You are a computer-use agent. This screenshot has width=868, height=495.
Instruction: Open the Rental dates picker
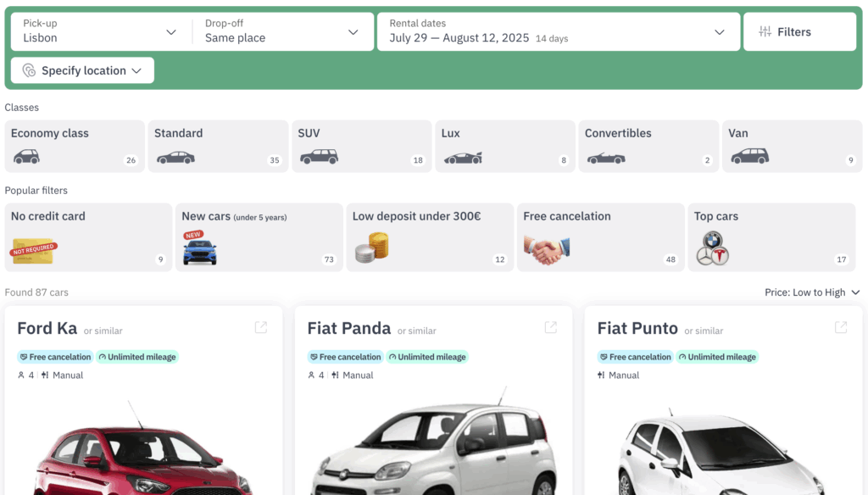tap(559, 31)
